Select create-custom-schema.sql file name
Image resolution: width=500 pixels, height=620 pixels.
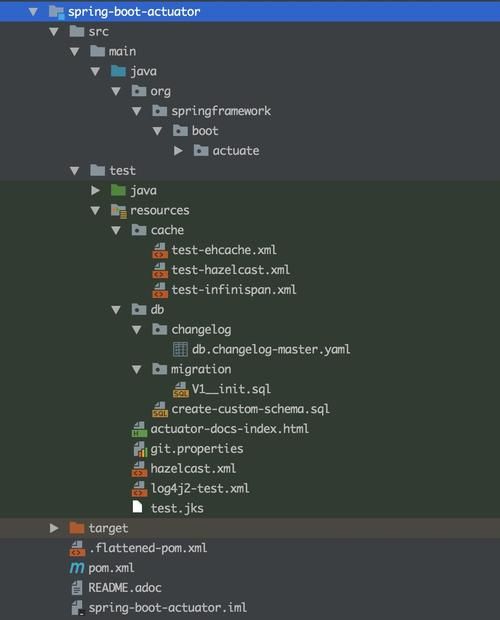250,409
